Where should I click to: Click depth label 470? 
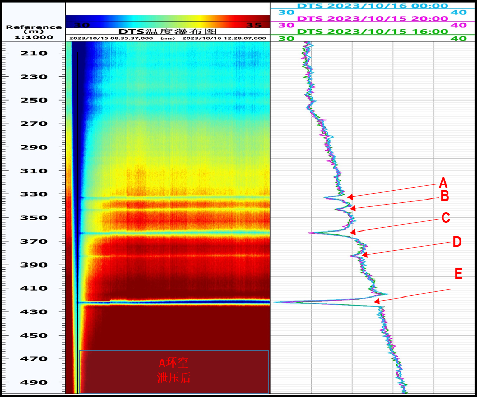click(34, 359)
